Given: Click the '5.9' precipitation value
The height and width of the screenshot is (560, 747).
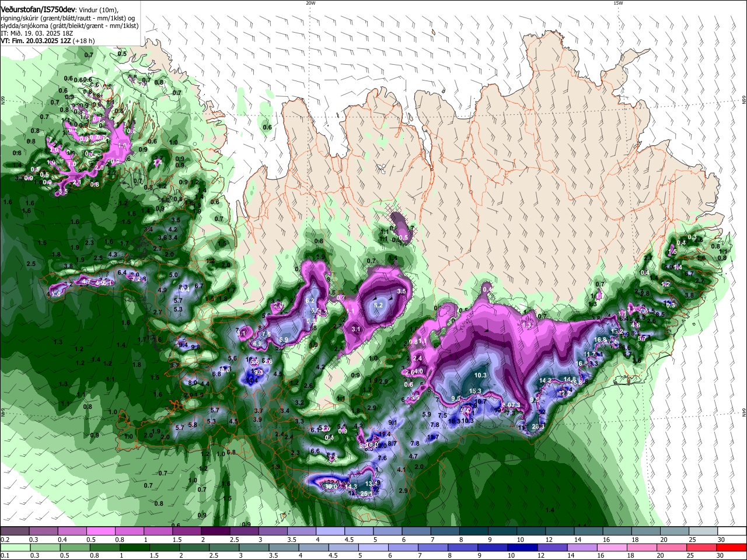Looking at the screenshot, I should 427,414.
